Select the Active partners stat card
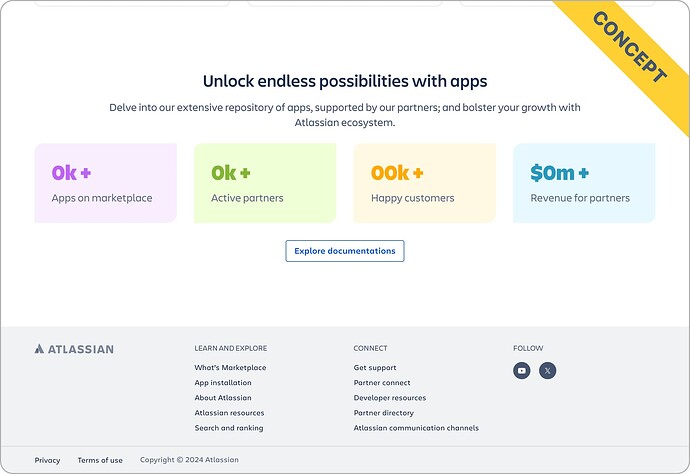This screenshot has height=474, width=690. (x=265, y=183)
